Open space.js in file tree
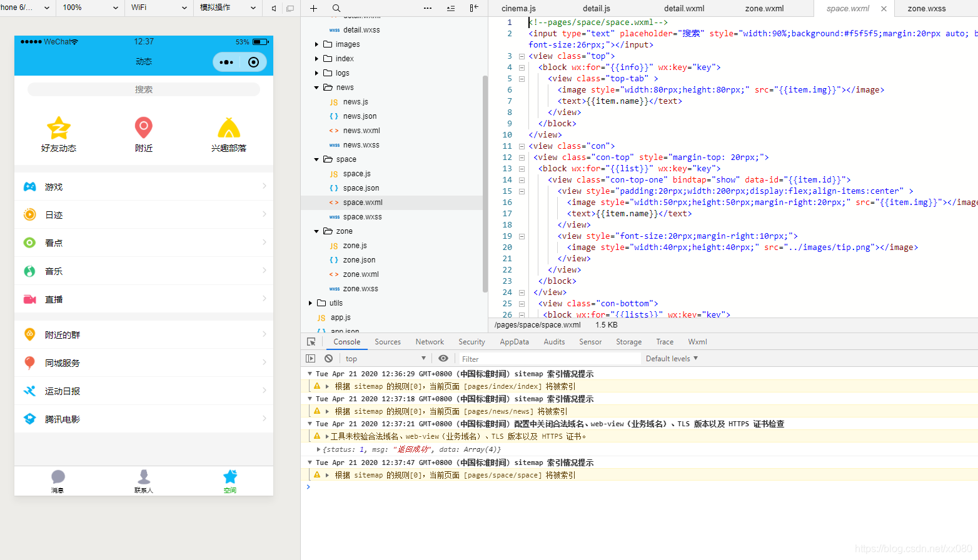This screenshot has height=560, width=978. 356,174
